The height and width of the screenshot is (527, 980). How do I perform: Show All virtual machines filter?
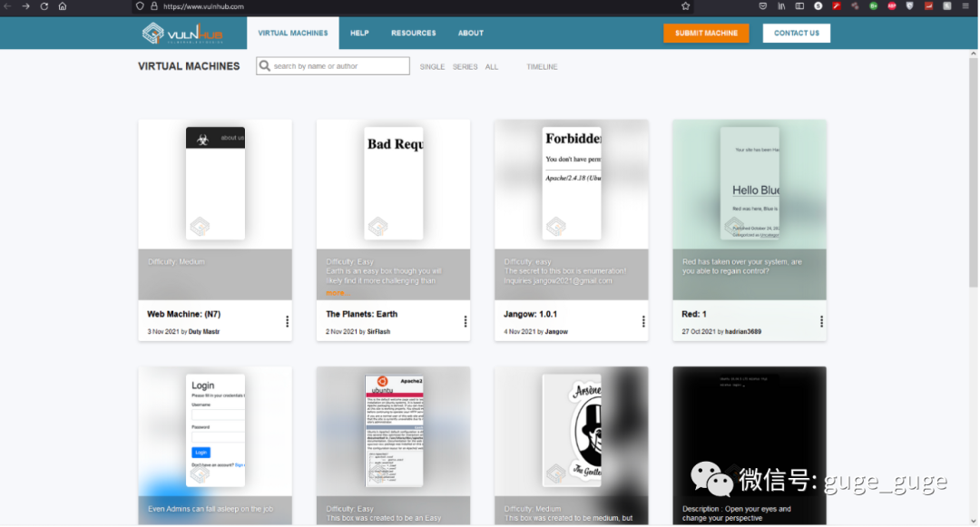[492, 67]
